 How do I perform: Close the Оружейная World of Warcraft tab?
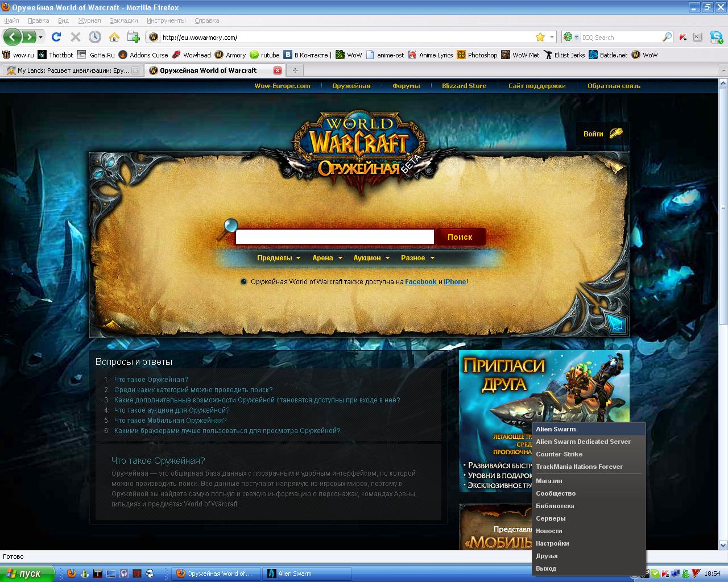[x=278, y=70]
